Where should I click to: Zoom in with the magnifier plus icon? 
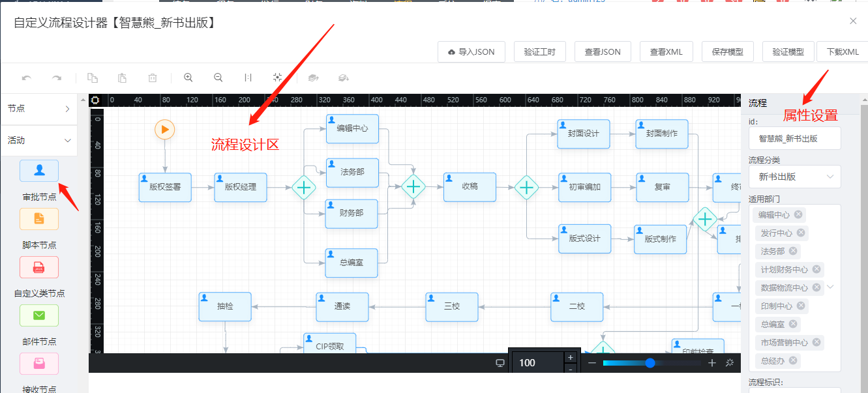click(188, 78)
